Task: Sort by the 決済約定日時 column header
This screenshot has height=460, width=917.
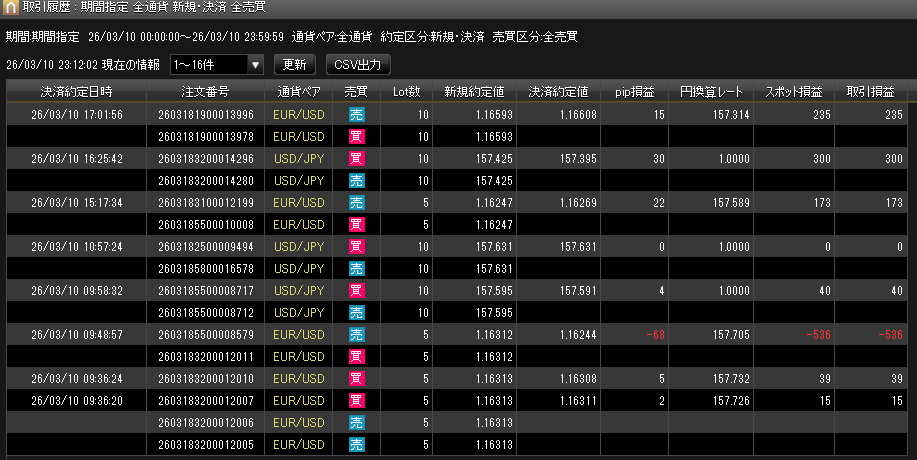Action: pos(76,92)
